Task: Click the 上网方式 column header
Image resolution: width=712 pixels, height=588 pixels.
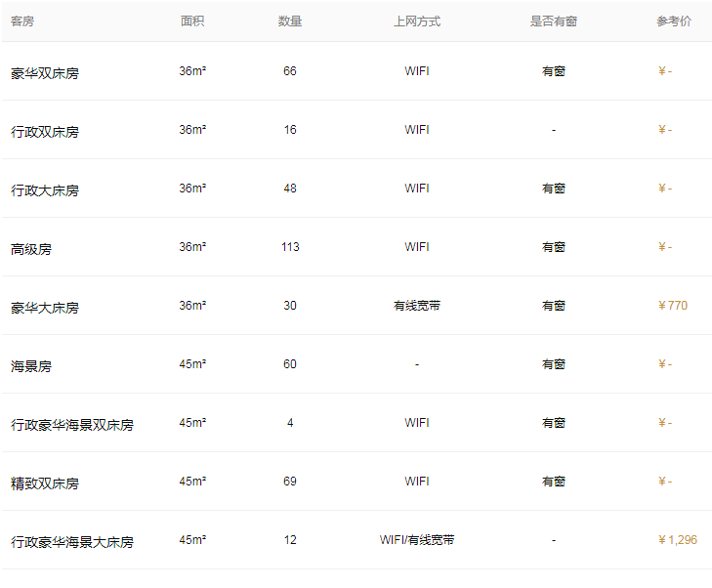Action: (x=417, y=21)
